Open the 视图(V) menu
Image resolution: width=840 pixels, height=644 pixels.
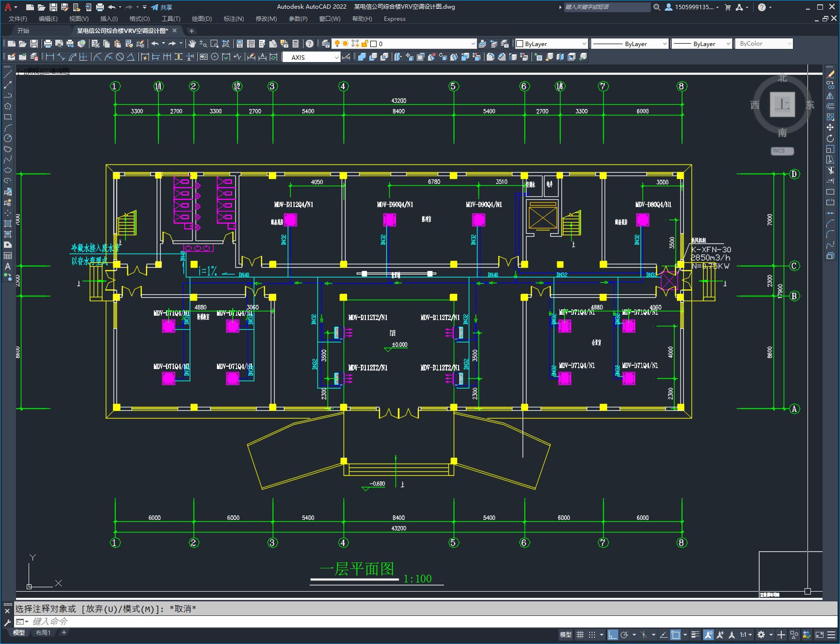79,19
